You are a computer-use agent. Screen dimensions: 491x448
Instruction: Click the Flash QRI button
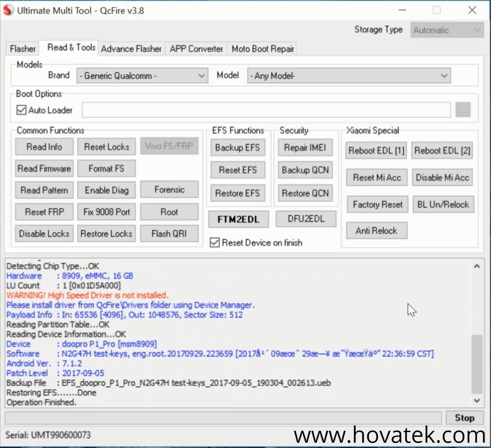click(169, 233)
